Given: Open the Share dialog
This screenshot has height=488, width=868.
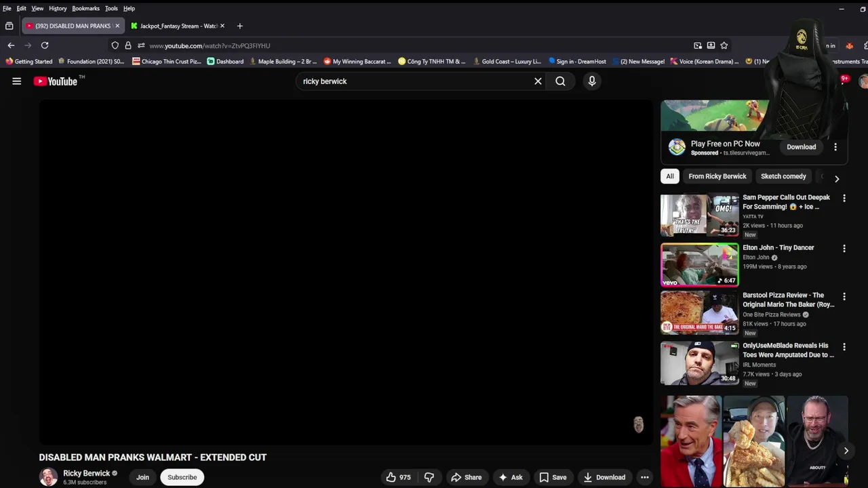Looking at the screenshot, I should pyautogui.click(x=467, y=477).
